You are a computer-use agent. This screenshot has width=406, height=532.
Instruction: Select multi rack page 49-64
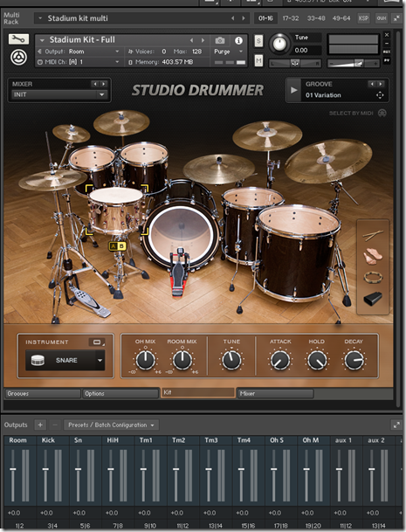tap(341, 18)
